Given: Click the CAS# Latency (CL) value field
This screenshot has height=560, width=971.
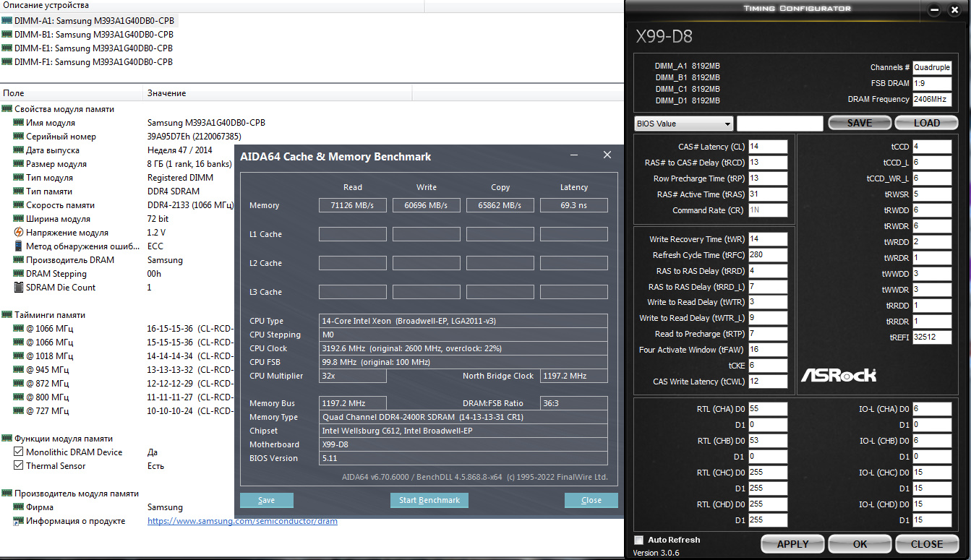Looking at the screenshot, I should (x=768, y=147).
